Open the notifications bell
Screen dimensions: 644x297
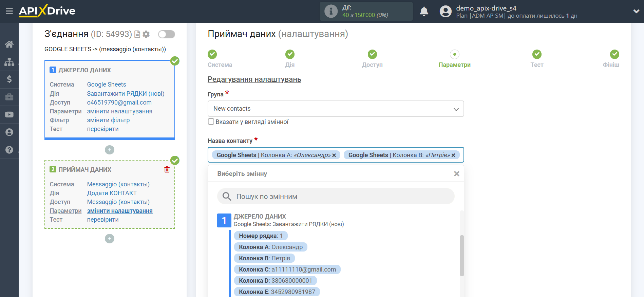pyautogui.click(x=424, y=12)
